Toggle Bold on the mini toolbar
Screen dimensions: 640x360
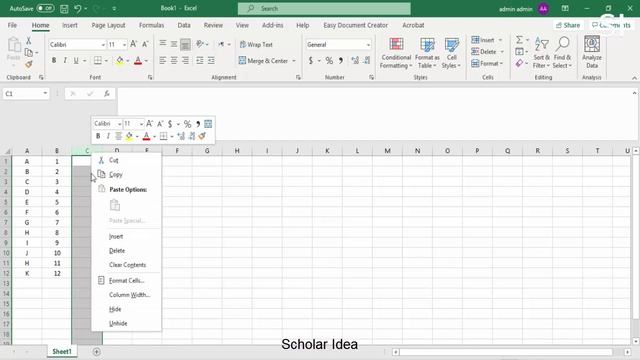(x=98, y=136)
